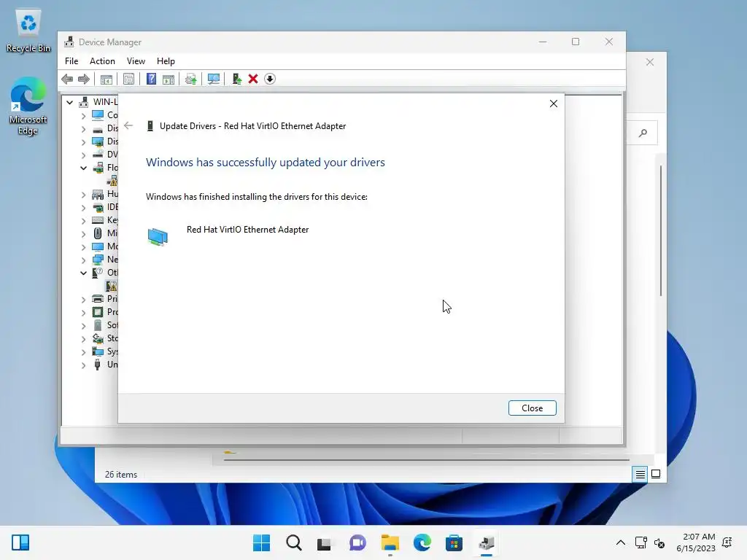Expand the Sto... storage controllers node

[x=83, y=338]
